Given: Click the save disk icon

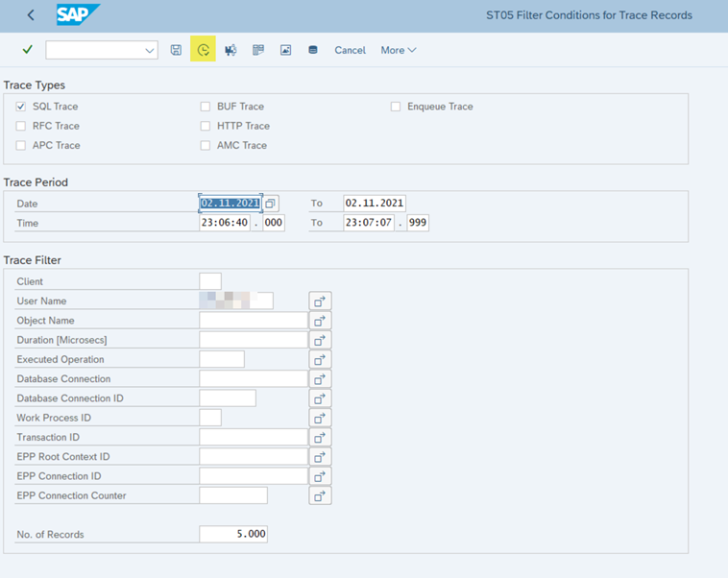Looking at the screenshot, I should pyautogui.click(x=176, y=50).
